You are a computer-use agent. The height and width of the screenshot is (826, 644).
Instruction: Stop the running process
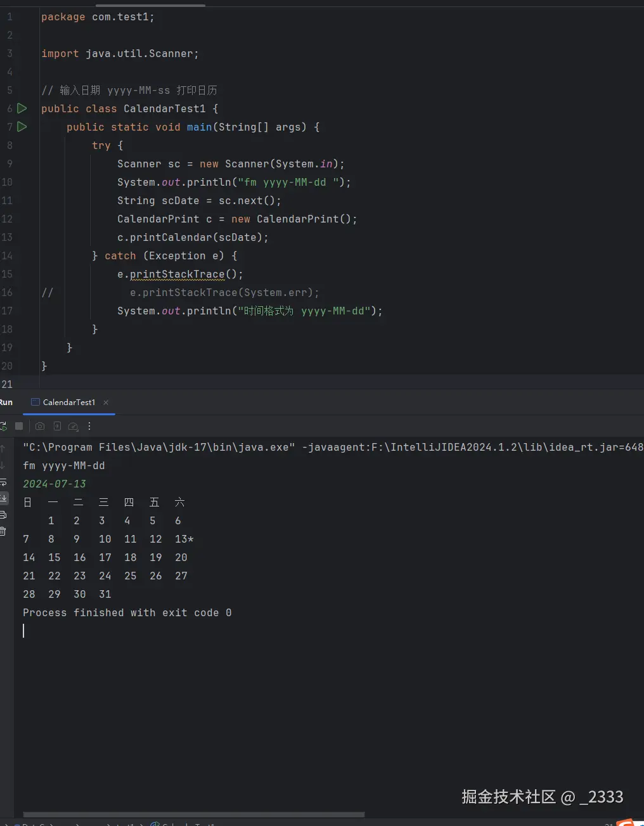[x=19, y=426]
